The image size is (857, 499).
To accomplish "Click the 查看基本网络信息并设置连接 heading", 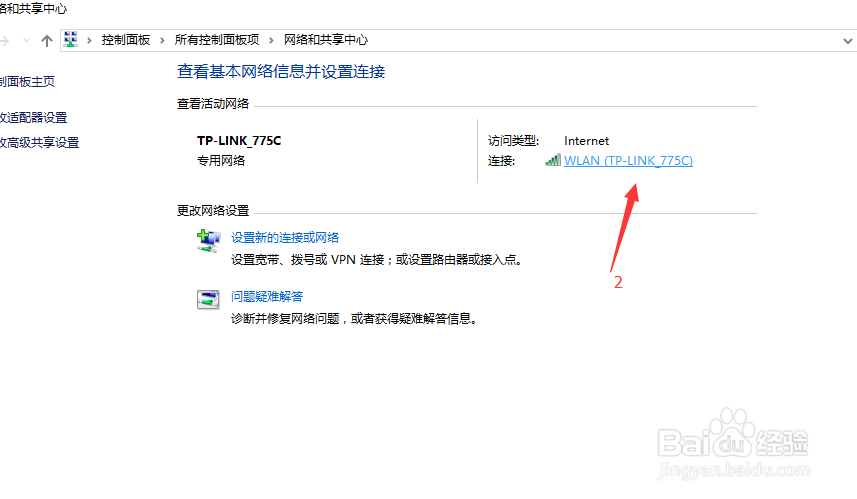I will (281, 72).
